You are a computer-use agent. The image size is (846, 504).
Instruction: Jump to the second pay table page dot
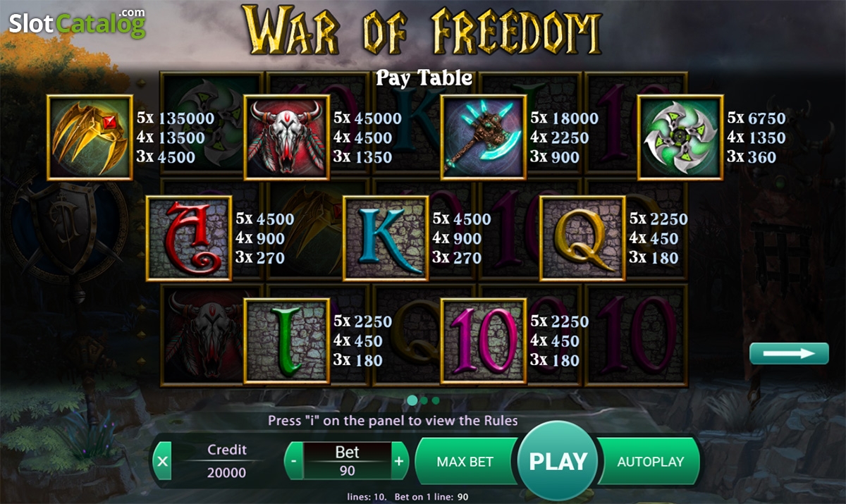pyautogui.click(x=424, y=400)
